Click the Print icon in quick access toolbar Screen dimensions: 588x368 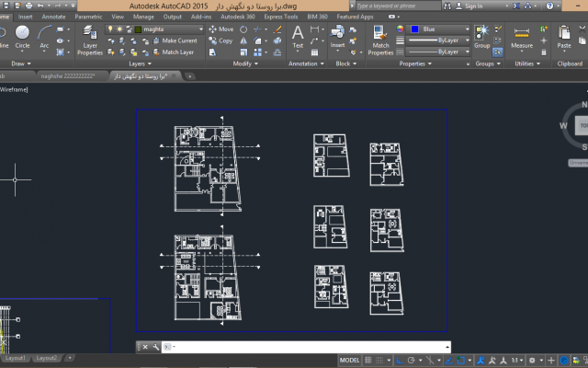pos(28,6)
